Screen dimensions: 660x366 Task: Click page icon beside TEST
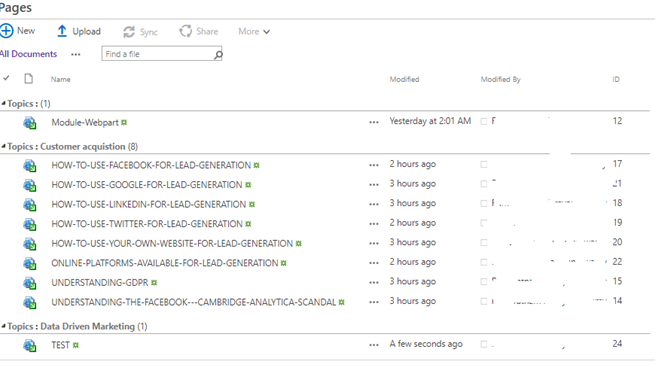coord(29,346)
